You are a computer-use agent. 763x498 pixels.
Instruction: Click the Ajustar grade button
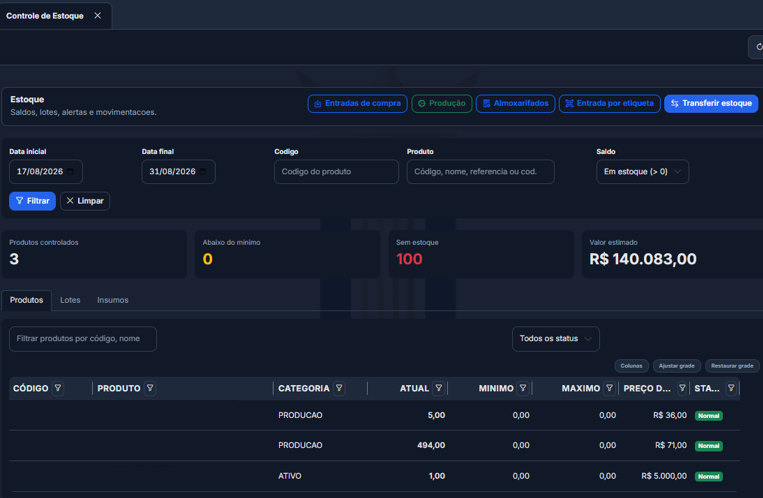click(676, 366)
